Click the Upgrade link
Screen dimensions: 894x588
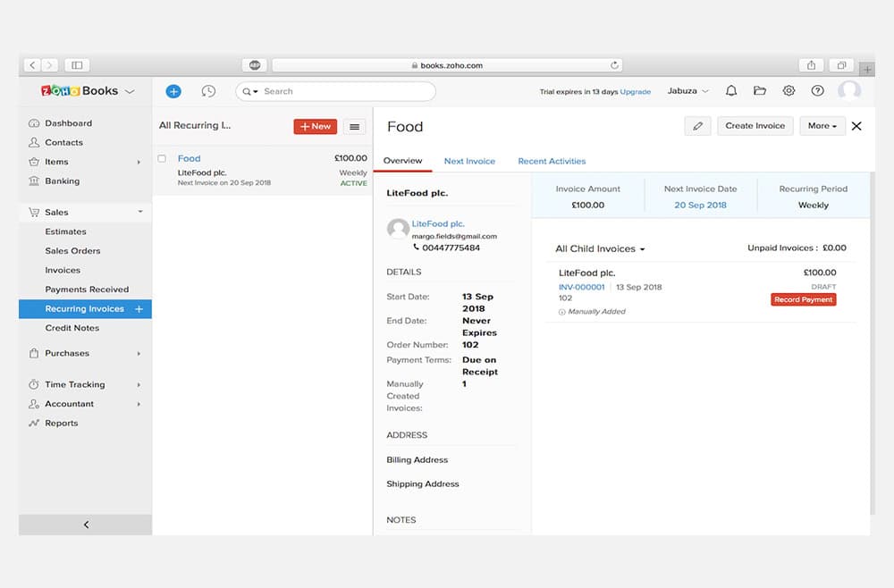point(635,92)
